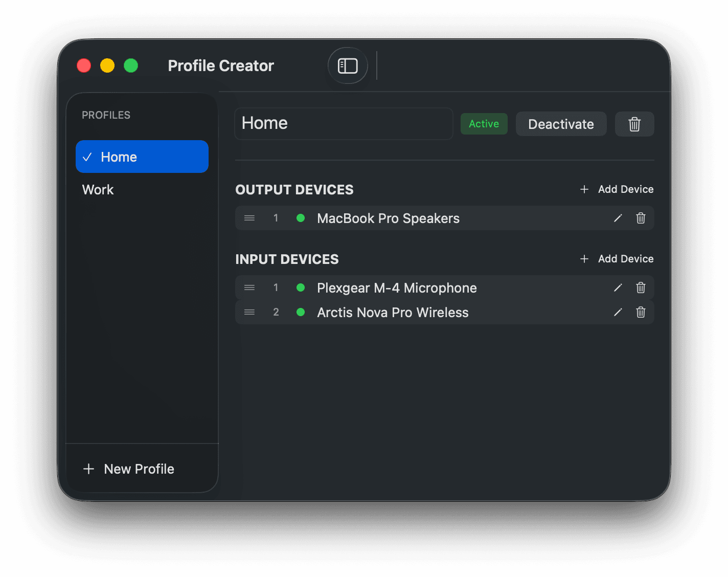Edit the Plexgear M-4 Microphone entry
Image resolution: width=728 pixels, height=577 pixels.
[x=618, y=288]
